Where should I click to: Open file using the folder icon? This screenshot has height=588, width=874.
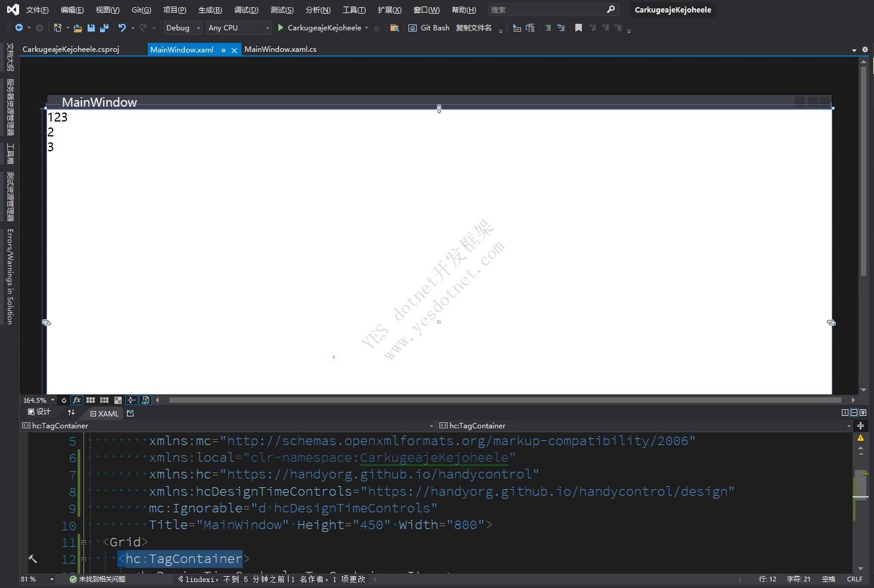[78, 28]
